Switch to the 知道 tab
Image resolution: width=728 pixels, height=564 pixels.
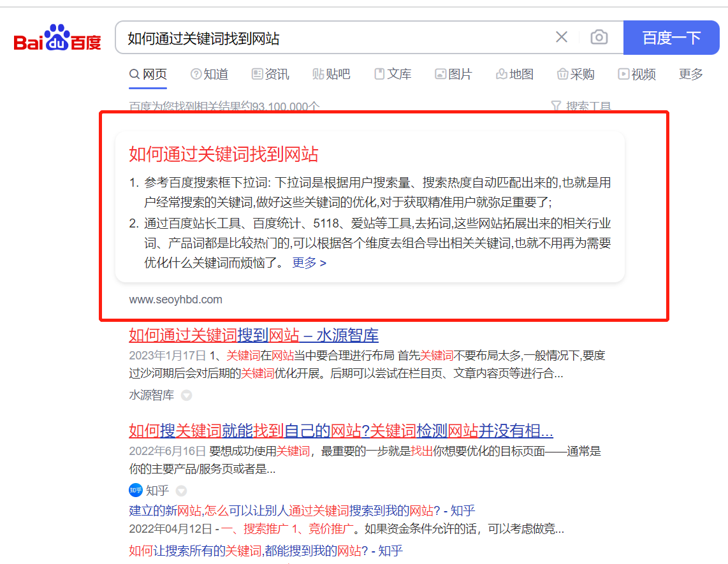pyautogui.click(x=209, y=75)
